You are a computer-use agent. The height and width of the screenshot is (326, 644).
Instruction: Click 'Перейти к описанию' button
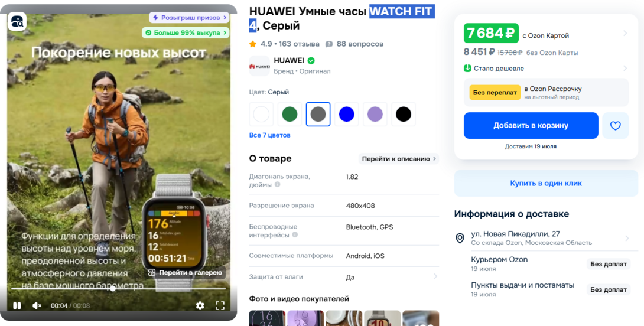[399, 159]
